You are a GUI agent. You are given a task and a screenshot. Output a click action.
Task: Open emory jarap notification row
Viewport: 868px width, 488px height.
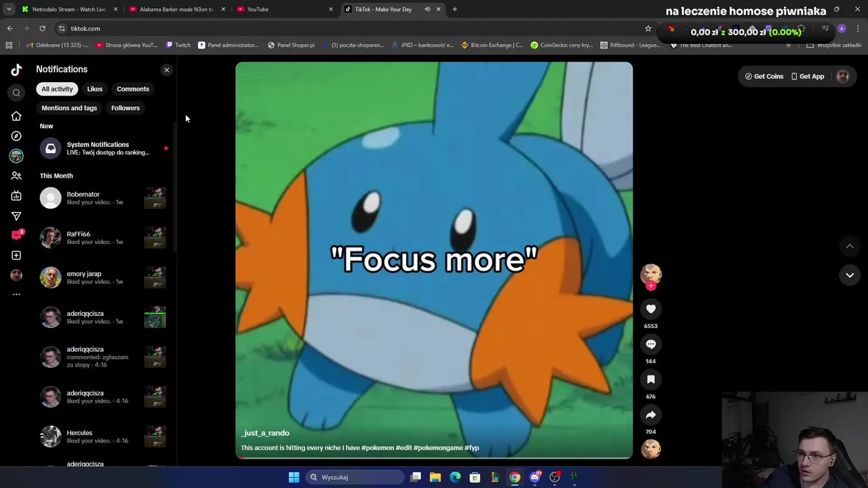pos(103,278)
